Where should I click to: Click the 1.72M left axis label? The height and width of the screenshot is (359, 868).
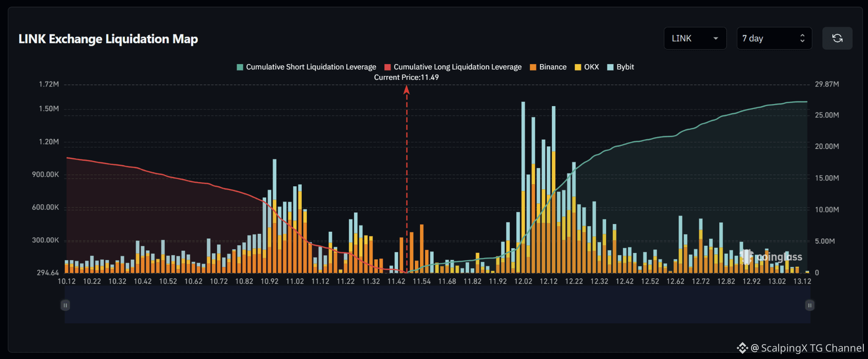(49, 84)
